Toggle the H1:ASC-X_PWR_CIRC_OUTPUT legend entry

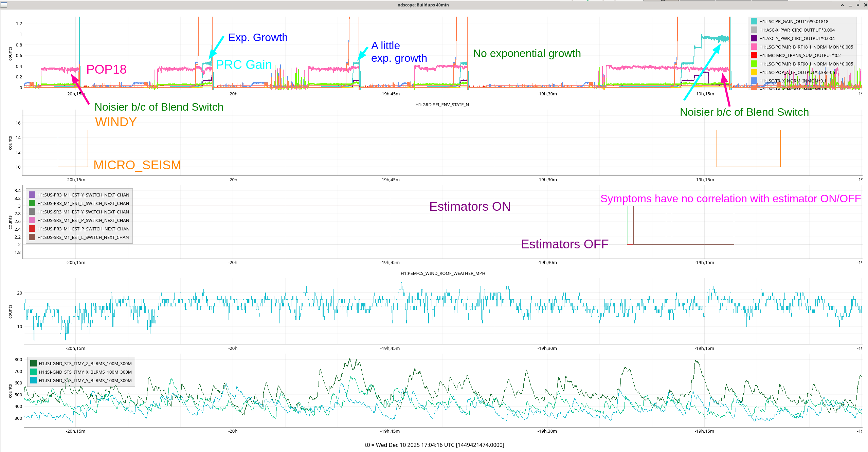(797, 30)
